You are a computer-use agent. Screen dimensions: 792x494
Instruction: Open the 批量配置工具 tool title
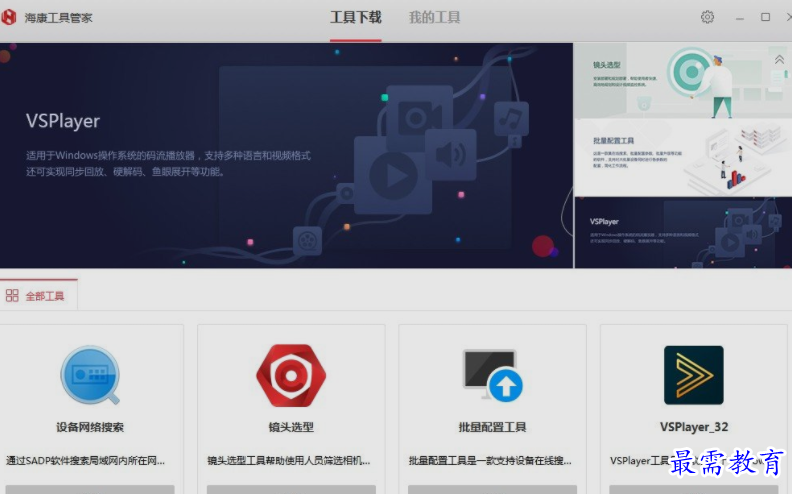tap(492, 427)
